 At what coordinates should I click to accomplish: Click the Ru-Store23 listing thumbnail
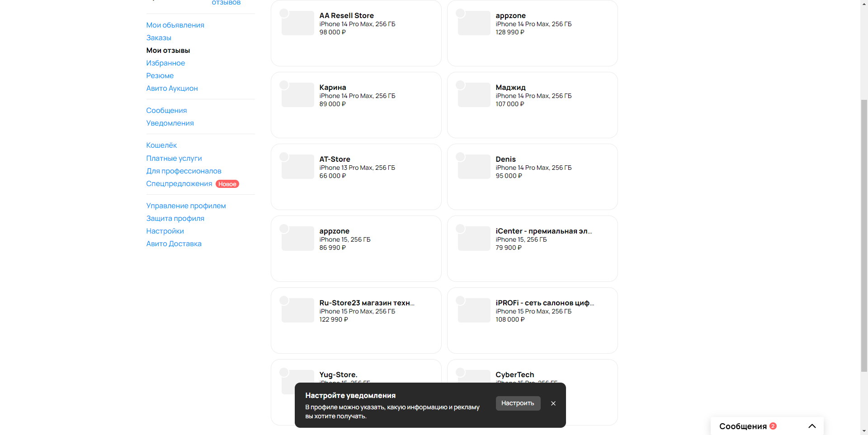(298, 310)
